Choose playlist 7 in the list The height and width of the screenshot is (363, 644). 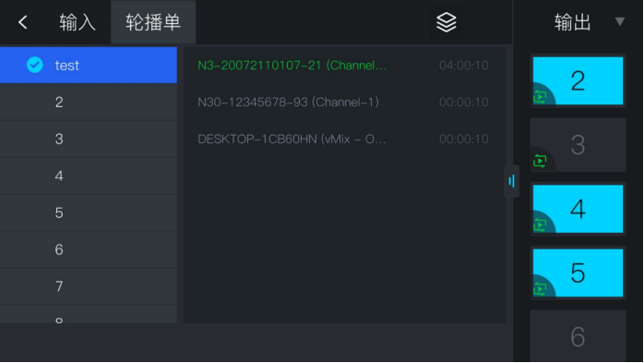(x=89, y=286)
